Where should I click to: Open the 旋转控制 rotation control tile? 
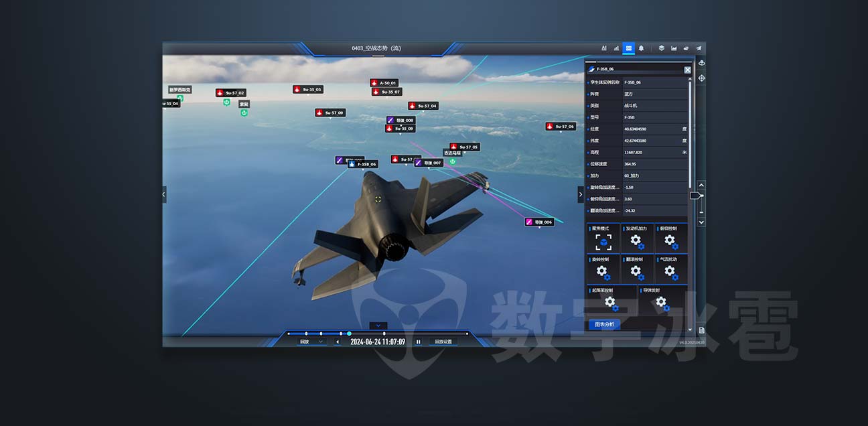pyautogui.click(x=603, y=269)
